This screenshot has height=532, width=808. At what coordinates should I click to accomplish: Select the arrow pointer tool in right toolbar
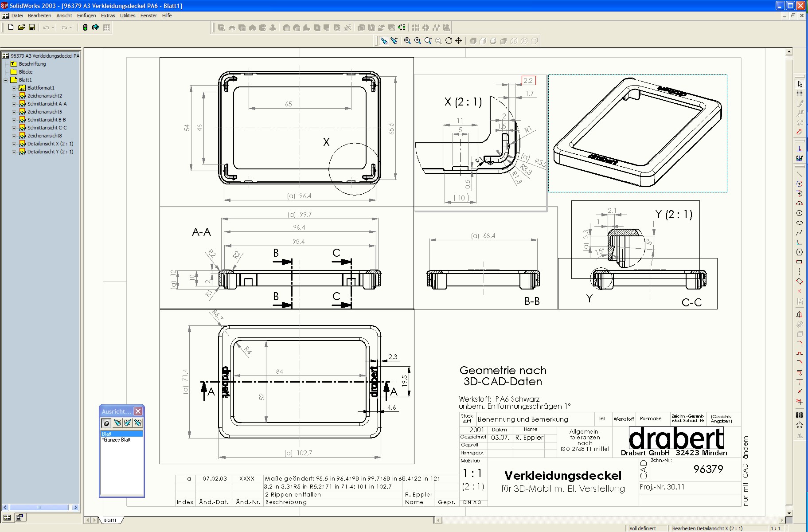click(x=800, y=84)
